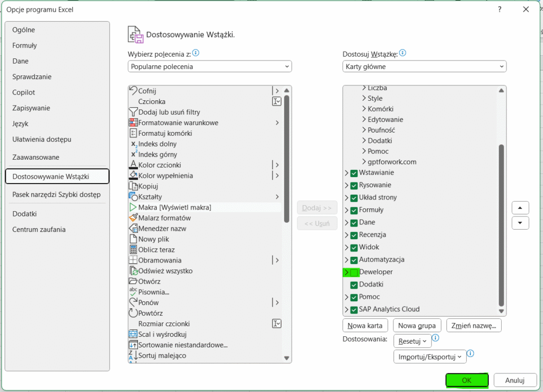
Task: Uncheck the Wstawianie tab checkbox
Action: pos(354,173)
